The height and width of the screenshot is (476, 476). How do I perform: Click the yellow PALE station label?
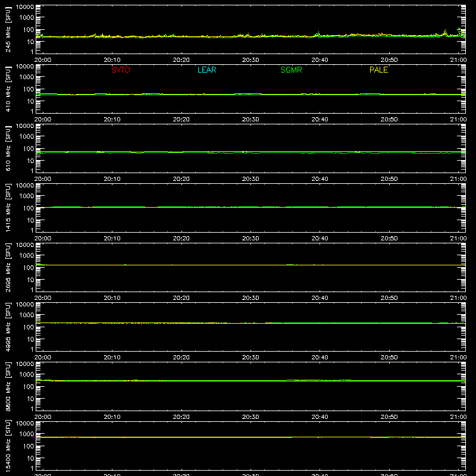pyautogui.click(x=378, y=70)
